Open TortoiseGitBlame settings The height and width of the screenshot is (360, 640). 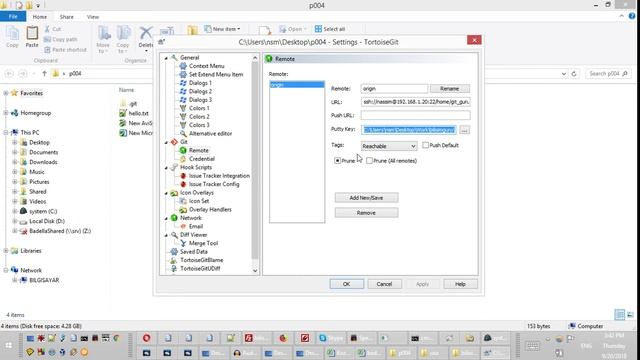coord(201,260)
